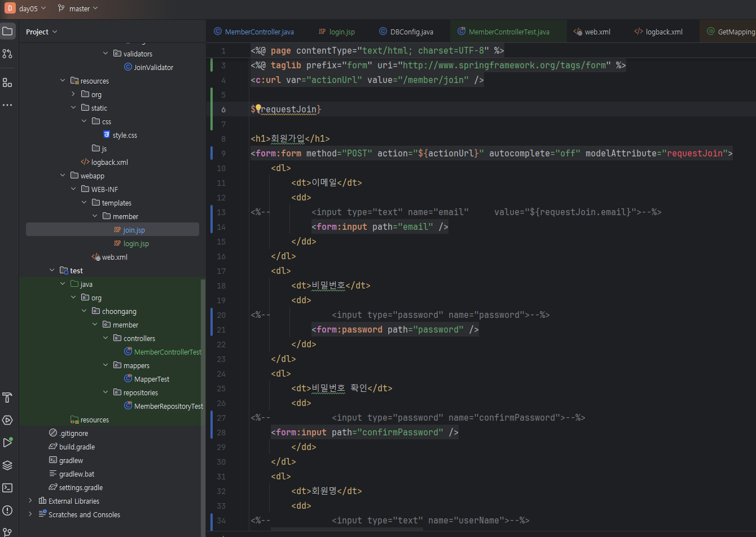Screen dimensions: 756x537
Task: Switch to the DBConfig.java editor tab
Action: coord(411,32)
